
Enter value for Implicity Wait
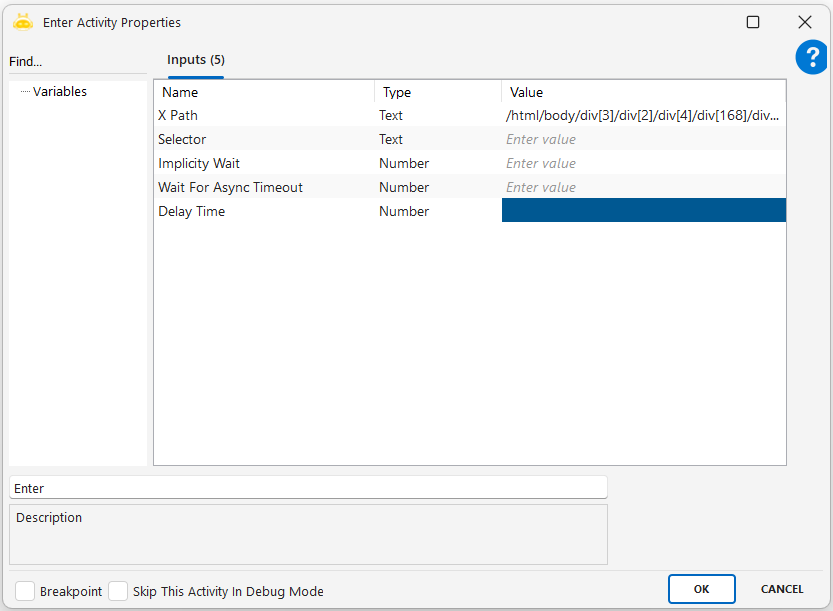(643, 164)
